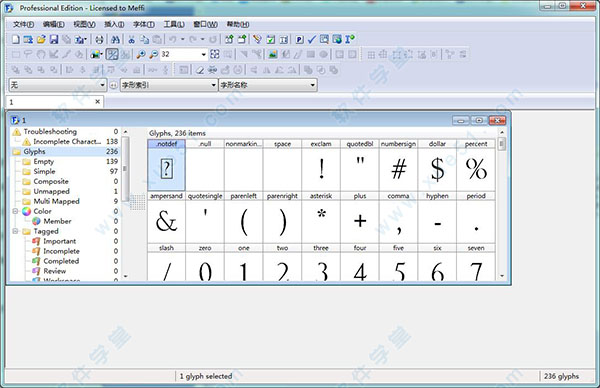Save the font using the floppy disk icon
600x388 pixels.
54,39
